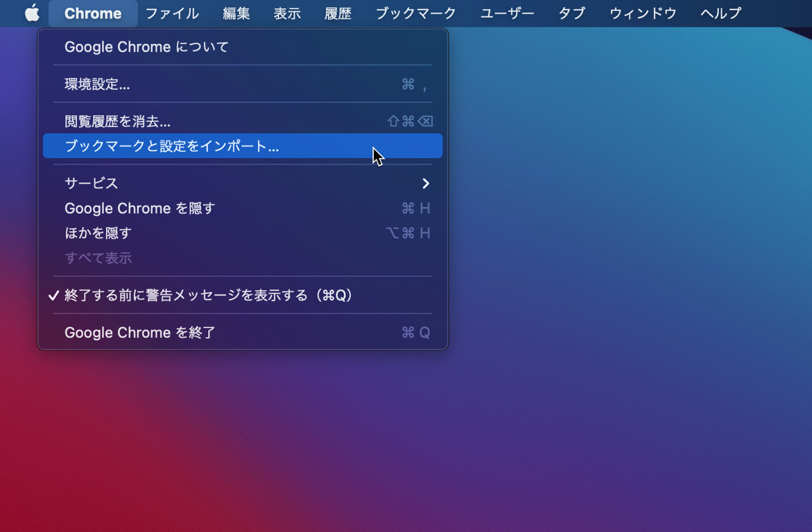The width and height of the screenshot is (812, 532).
Task: Toggle 終了する前に警告メッセージを表示する option
Action: point(242,295)
